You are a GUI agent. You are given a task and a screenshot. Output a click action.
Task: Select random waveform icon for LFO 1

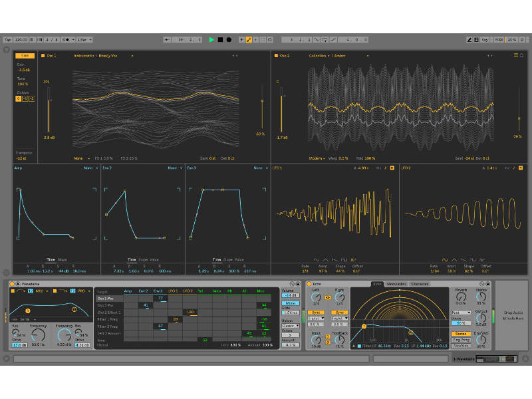[x=354, y=260]
